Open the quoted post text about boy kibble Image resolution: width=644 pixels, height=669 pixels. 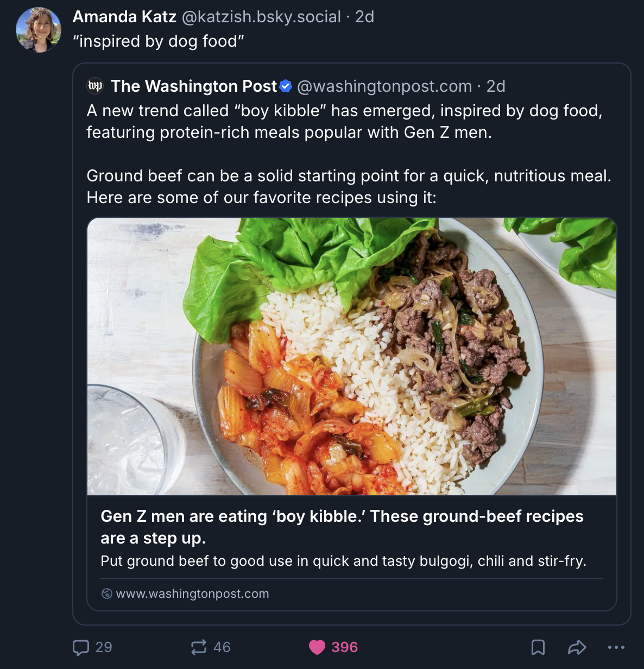click(x=344, y=122)
